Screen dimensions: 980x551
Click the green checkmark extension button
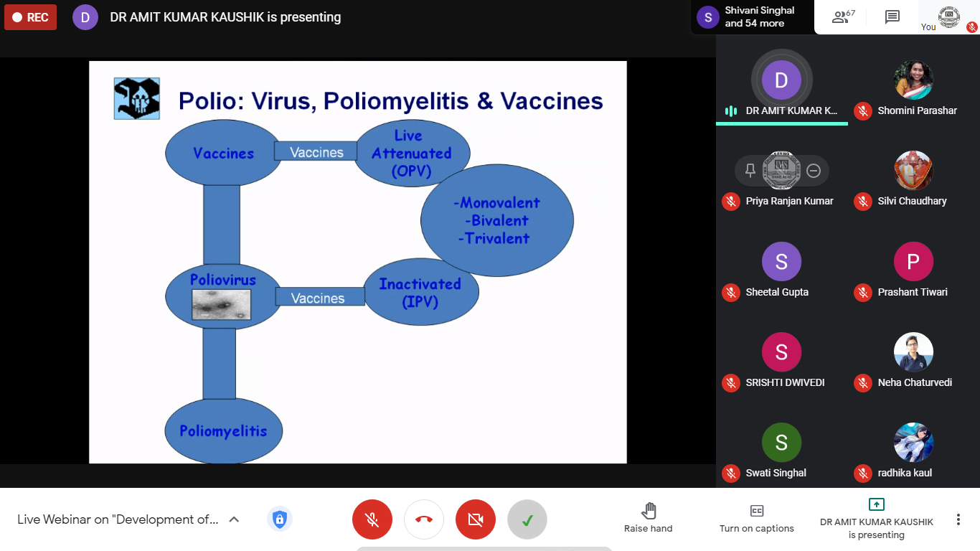tap(527, 519)
